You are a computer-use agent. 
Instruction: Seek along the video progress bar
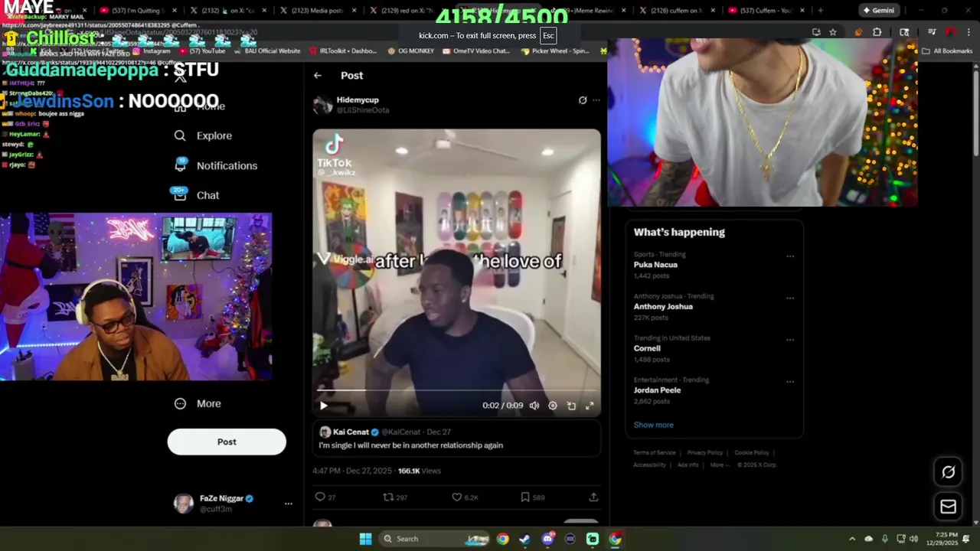[x=456, y=390]
